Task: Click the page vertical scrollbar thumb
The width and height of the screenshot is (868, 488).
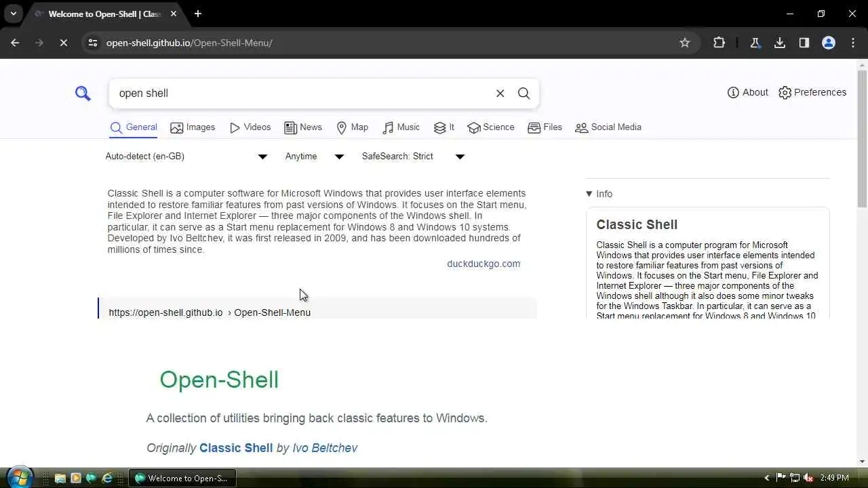Action: (862, 139)
